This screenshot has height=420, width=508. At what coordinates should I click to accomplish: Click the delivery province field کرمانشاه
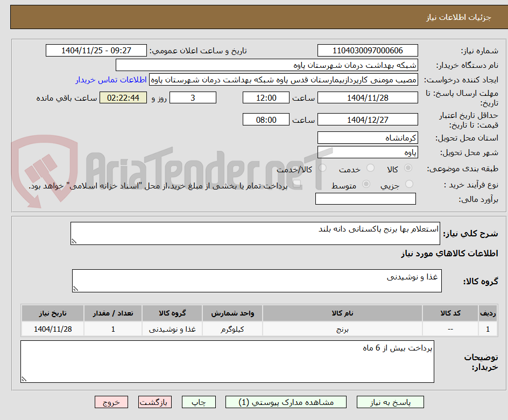[x=368, y=138]
